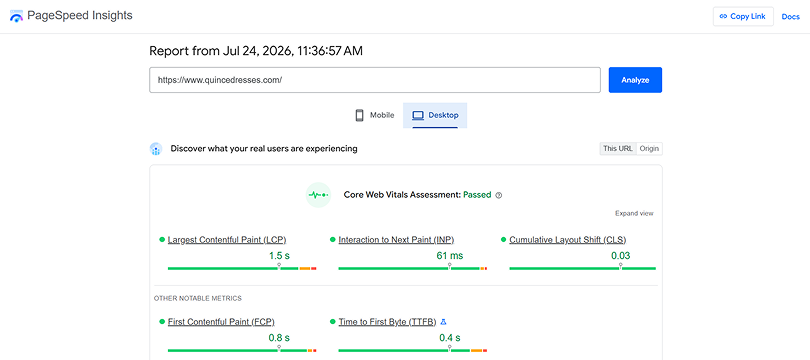This screenshot has width=810, height=360.
Task: Open Interaction to Next Paint (INP) link
Action: [396, 240]
